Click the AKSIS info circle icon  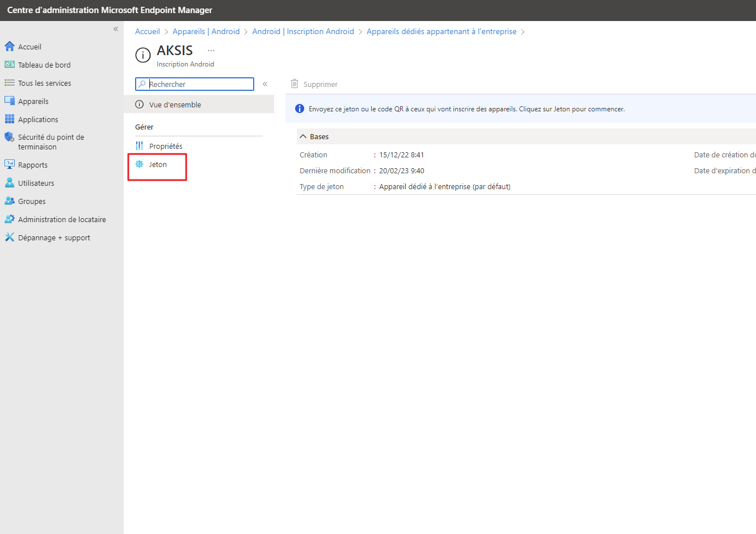pyautogui.click(x=143, y=55)
